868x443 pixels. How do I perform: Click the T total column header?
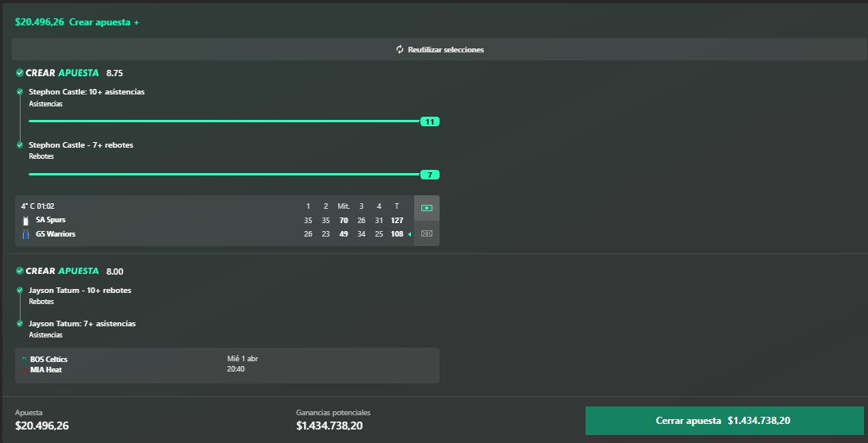397,206
